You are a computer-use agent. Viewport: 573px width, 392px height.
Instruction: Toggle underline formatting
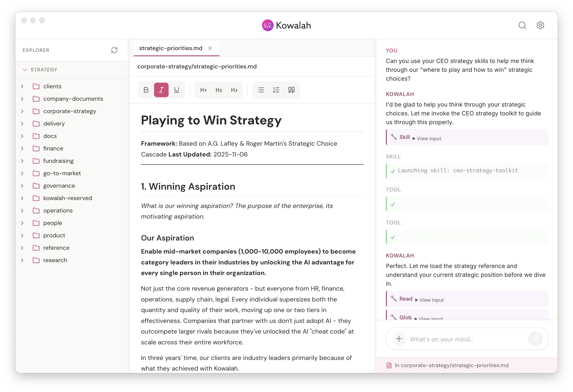(176, 90)
